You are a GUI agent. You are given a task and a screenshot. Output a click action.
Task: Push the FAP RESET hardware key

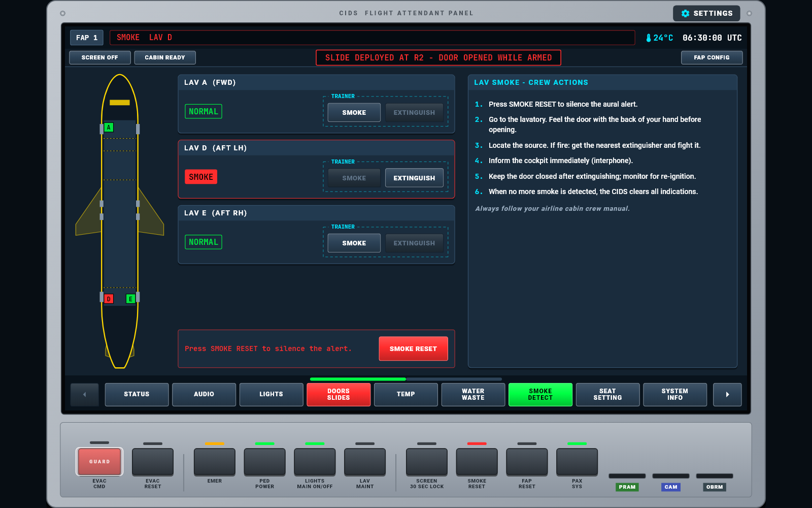pos(527,461)
